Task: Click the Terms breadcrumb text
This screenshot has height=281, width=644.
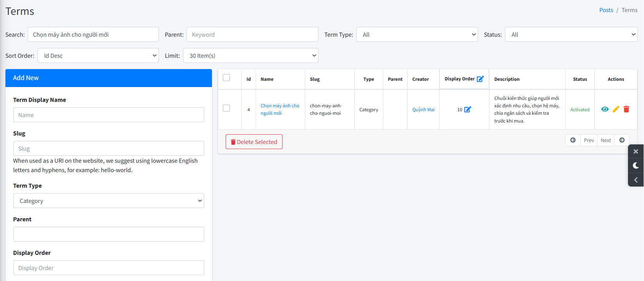Action: point(630,10)
